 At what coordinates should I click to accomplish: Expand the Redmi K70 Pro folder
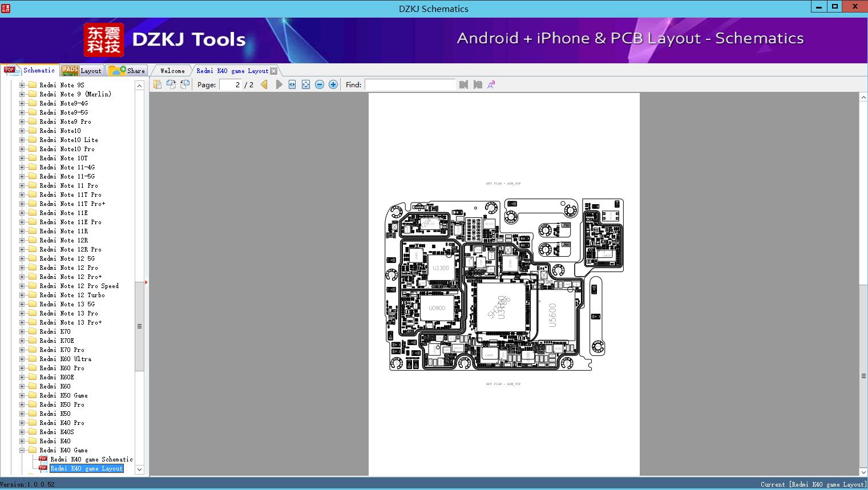[x=22, y=350]
